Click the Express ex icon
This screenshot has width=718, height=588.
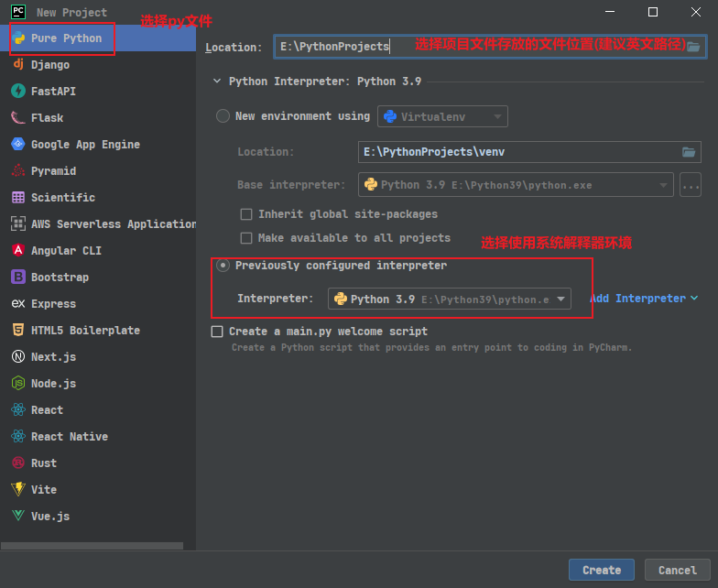click(x=18, y=303)
